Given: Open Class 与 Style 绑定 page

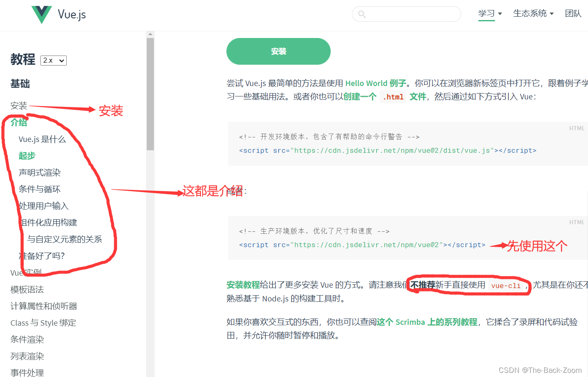Looking at the screenshot, I should coord(43,323).
